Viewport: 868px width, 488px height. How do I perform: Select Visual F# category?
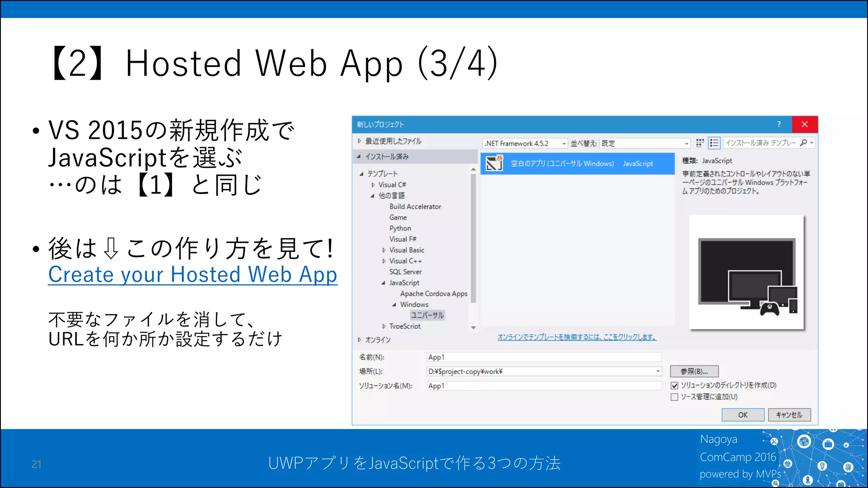pos(403,239)
